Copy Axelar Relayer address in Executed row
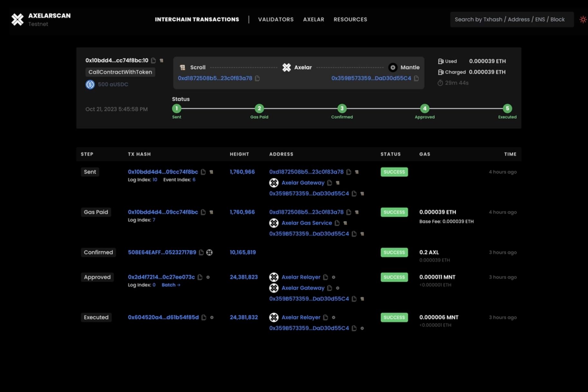Viewport: 588px width, 392px height. tap(326, 317)
